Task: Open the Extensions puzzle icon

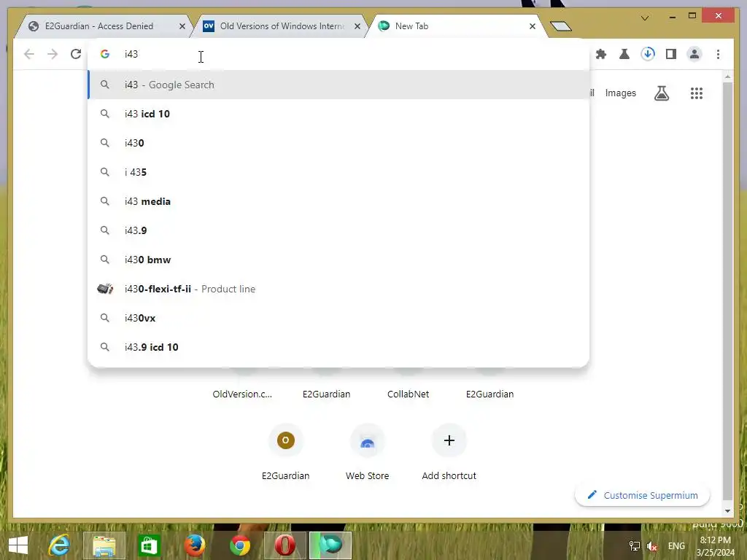Action: (601, 54)
